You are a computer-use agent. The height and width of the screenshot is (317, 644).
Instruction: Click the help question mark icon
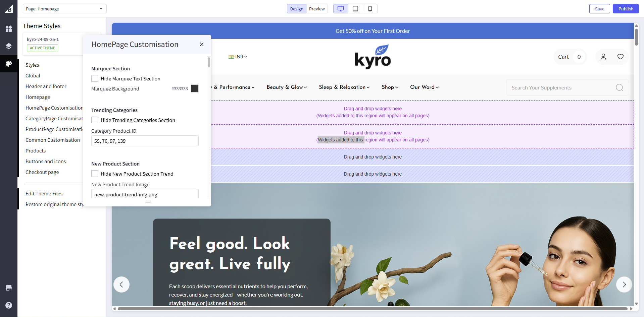click(x=9, y=305)
